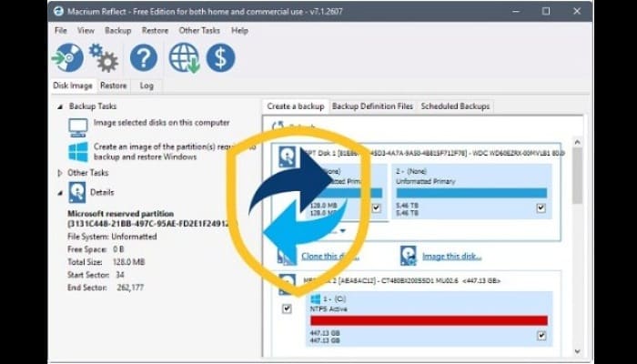
Task: Minimize the Macrium Reflect window
Action: [x=516, y=11]
